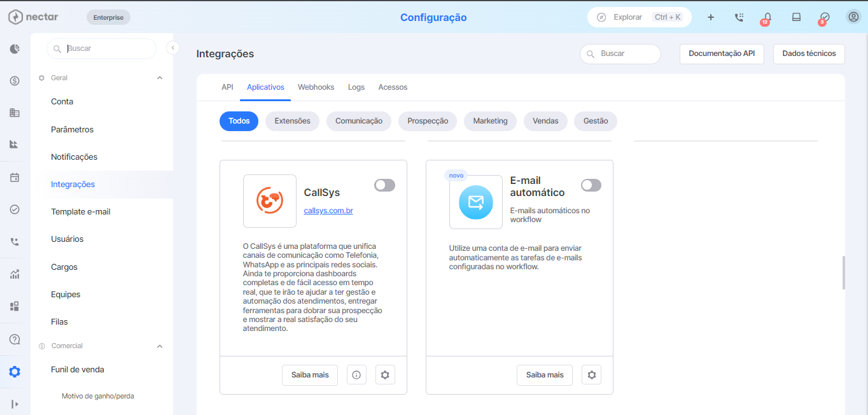Open E-mail automático settings gear button
This screenshot has width=868, height=415.
tap(592, 375)
